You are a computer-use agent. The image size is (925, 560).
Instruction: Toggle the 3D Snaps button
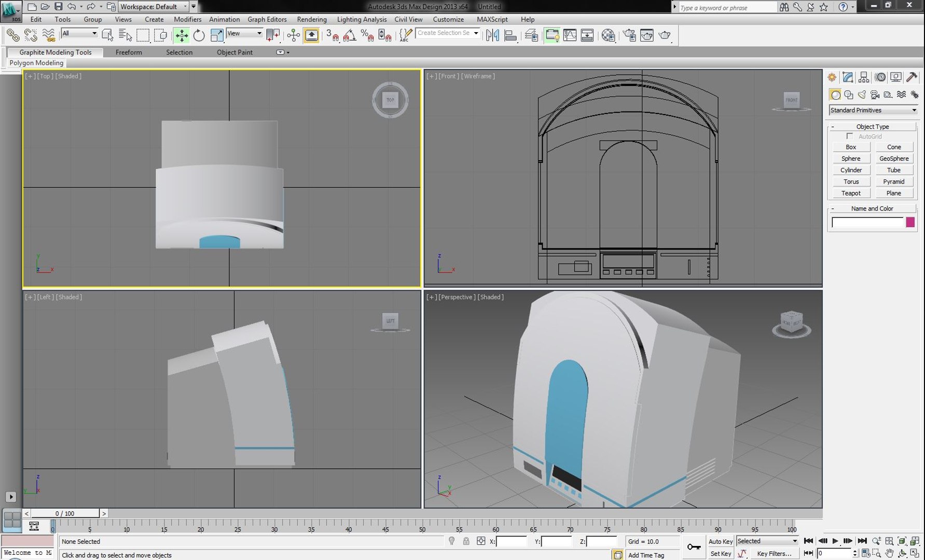point(332,35)
